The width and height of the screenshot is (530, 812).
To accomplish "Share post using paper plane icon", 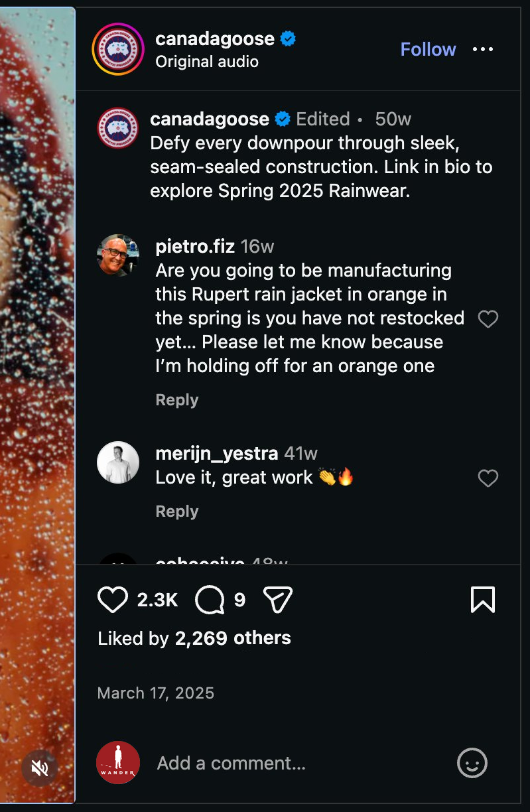I will 278,600.
